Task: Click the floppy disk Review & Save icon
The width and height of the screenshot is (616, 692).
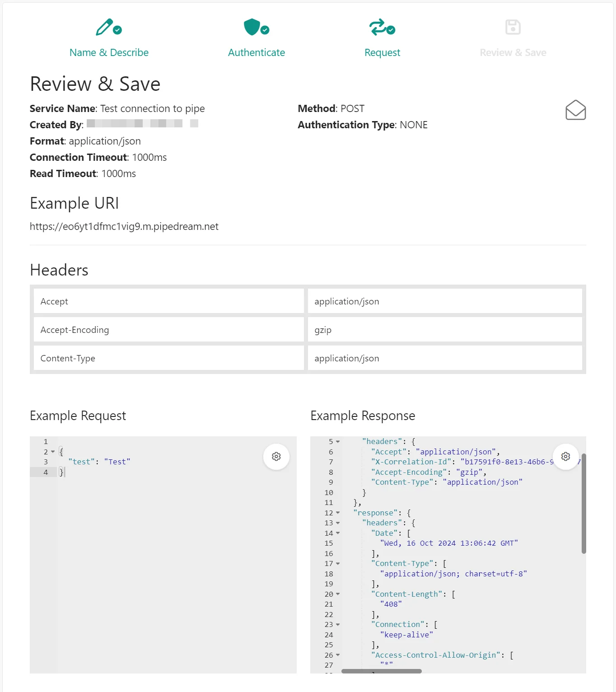Action: click(513, 27)
